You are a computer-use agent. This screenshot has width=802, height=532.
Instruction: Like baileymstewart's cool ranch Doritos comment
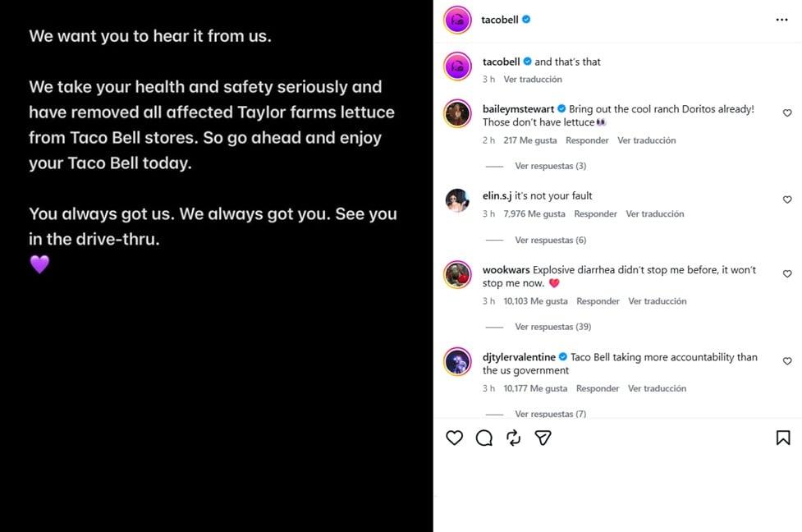(x=787, y=113)
